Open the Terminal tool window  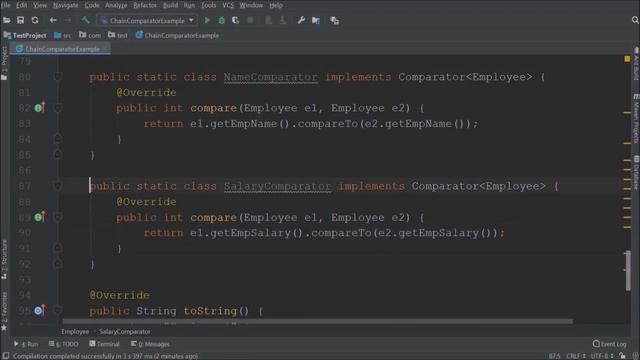(x=104, y=344)
